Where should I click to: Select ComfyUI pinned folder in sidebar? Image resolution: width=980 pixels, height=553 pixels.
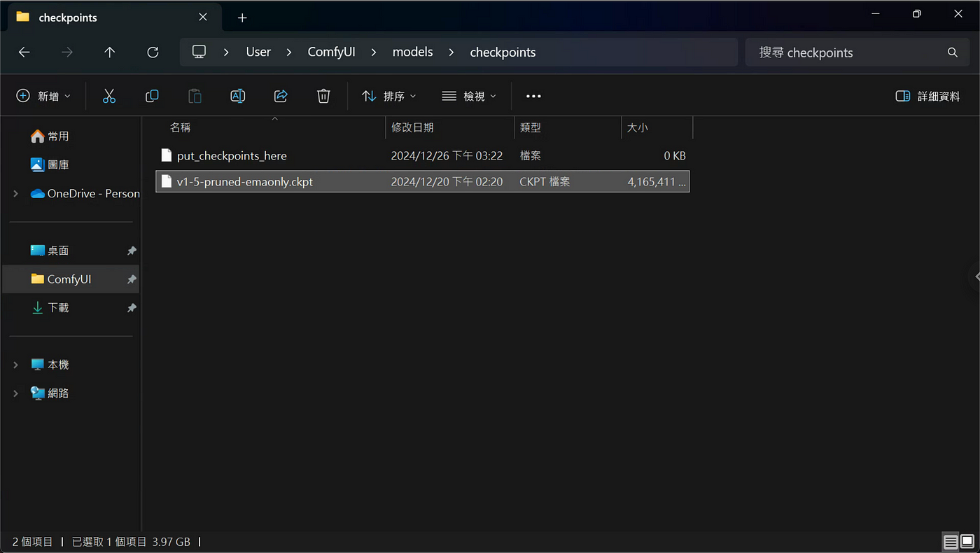point(71,279)
